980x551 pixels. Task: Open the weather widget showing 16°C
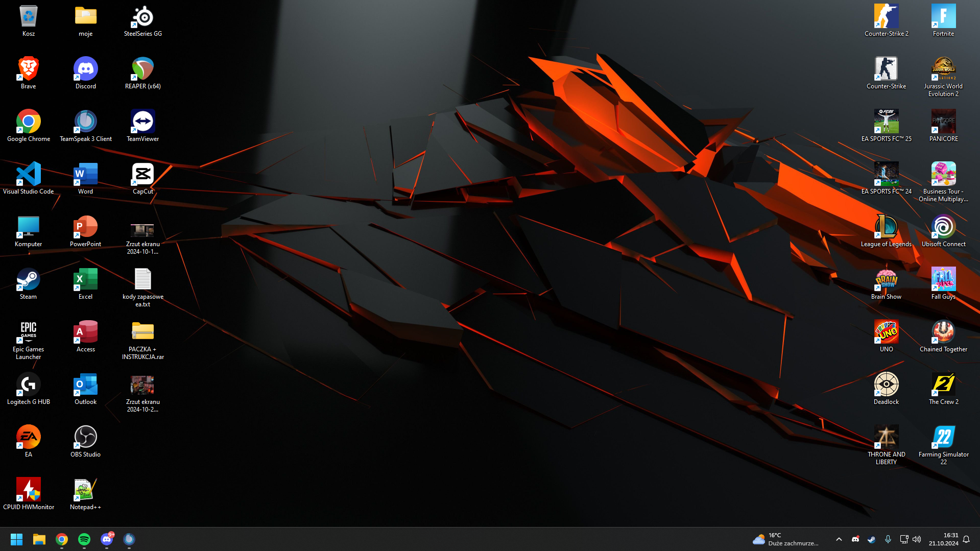(786, 539)
